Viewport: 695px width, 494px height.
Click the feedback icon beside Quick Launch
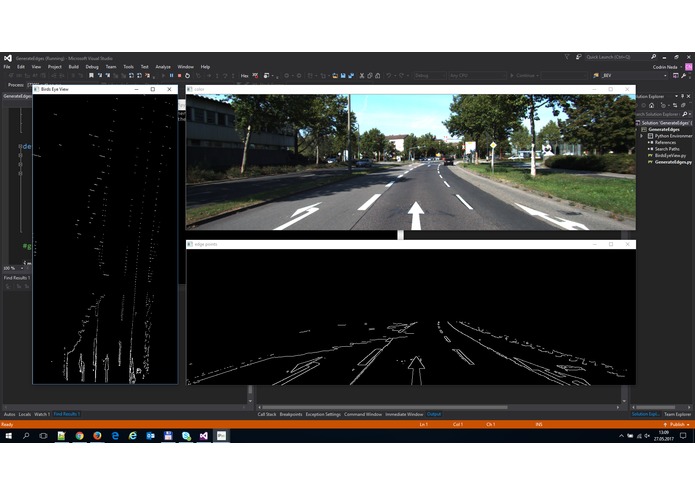point(578,57)
